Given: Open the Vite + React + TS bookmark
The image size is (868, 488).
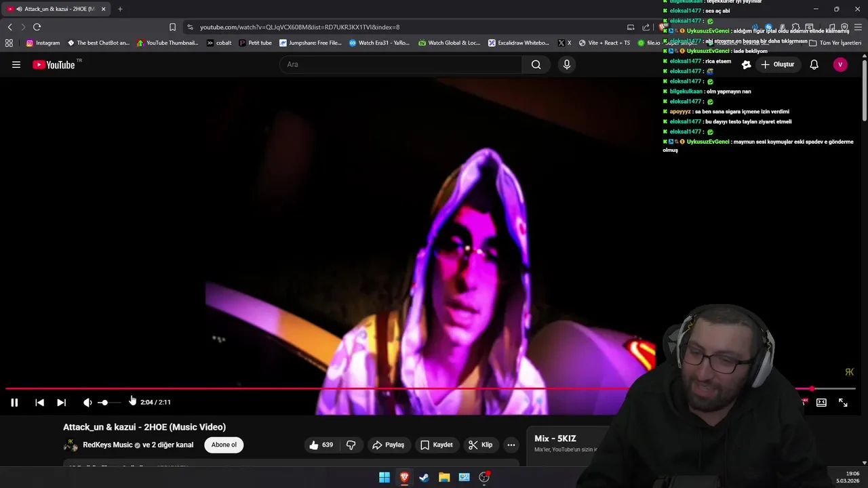Looking at the screenshot, I should pyautogui.click(x=604, y=43).
